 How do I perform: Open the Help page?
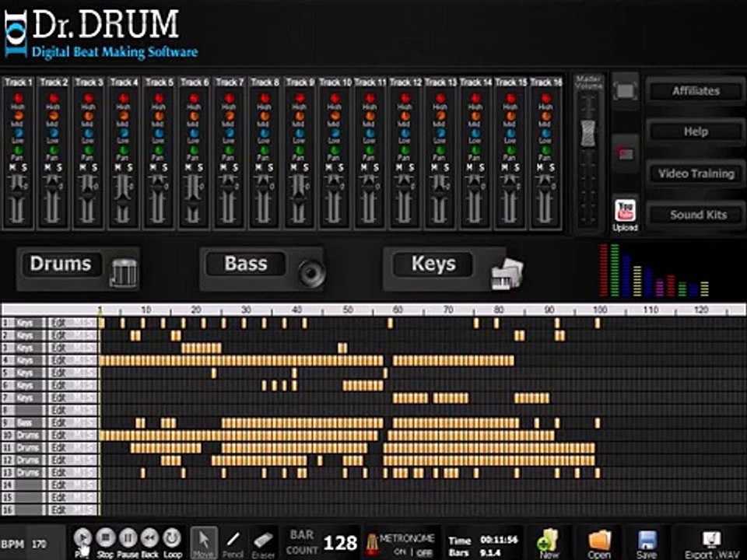696,131
